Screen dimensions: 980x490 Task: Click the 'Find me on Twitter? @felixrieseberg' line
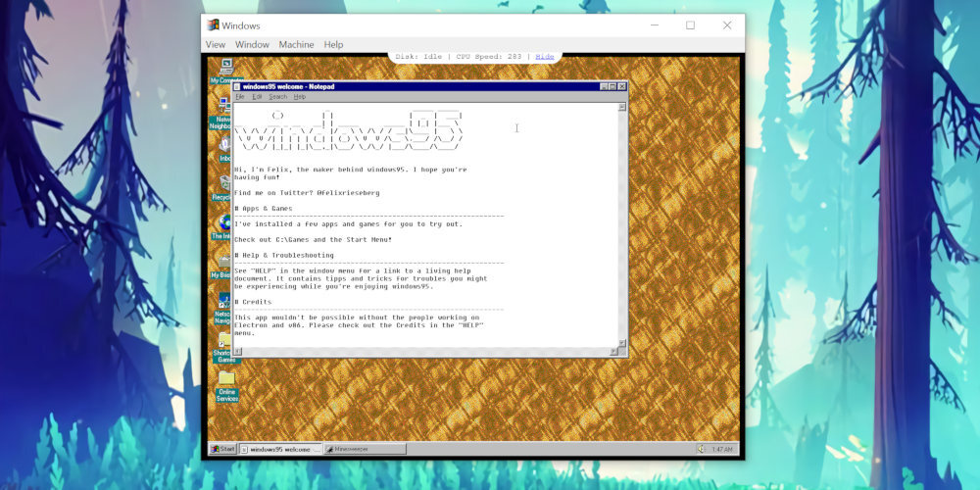[307, 192]
